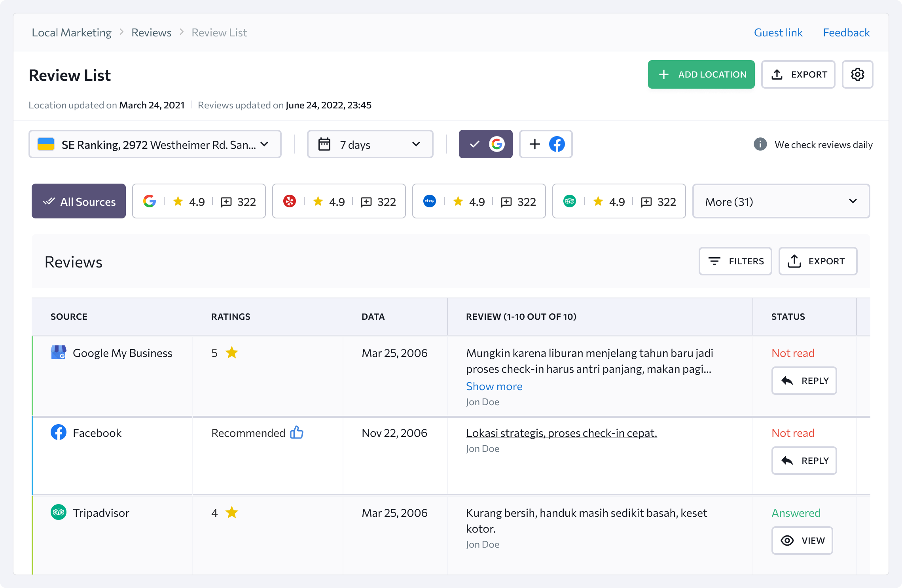Click the top EXPORT button beside ADD LOCATION
Image resolution: width=902 pixels, height=588 pixels.
tap(798, 74)
